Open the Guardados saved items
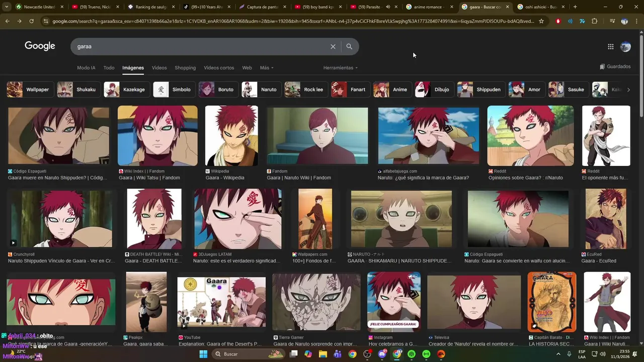The height and width of the screenshot is (362, 644). (x=615, y=66)
